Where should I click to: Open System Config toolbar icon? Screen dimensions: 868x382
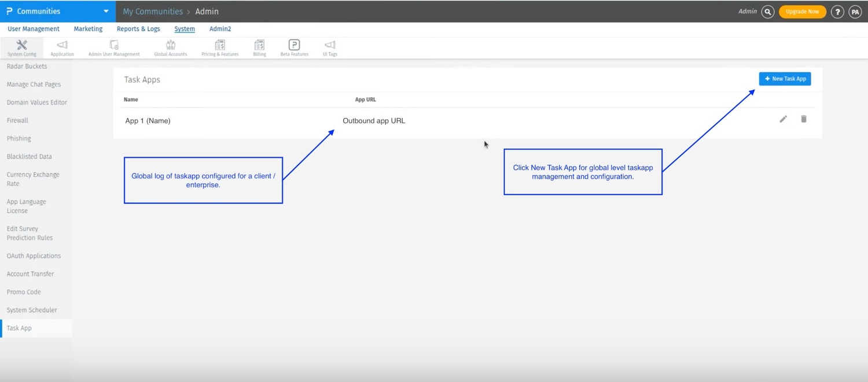(x=22, y=48)
